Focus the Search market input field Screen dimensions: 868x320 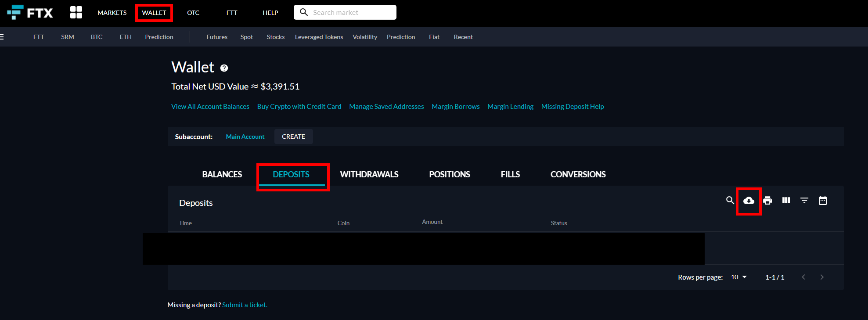[x=345, y=12]
